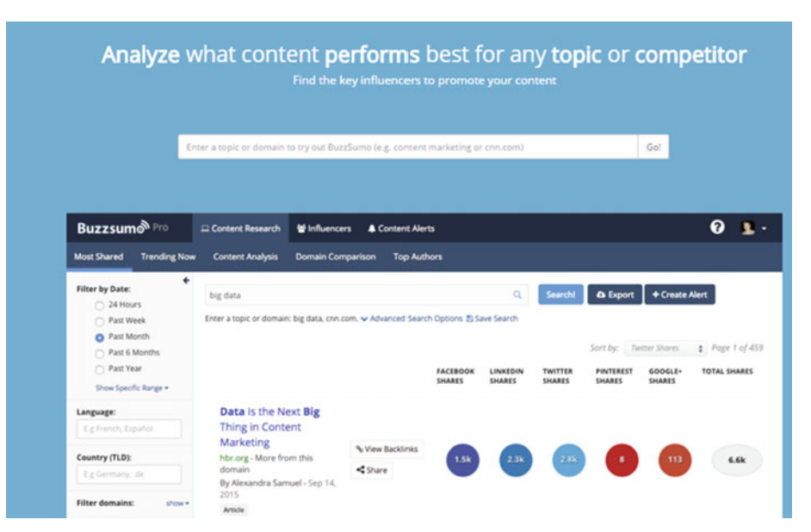Click the Share button for the article
The height and width of the screenshot is (532, 811).
point(372,470)
